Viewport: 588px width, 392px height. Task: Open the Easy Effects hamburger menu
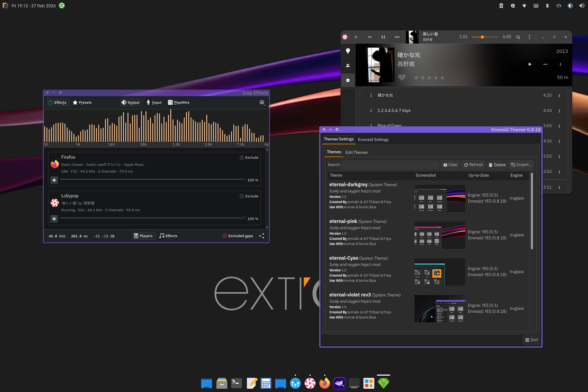pyautogui.click(x=262, y=103)
